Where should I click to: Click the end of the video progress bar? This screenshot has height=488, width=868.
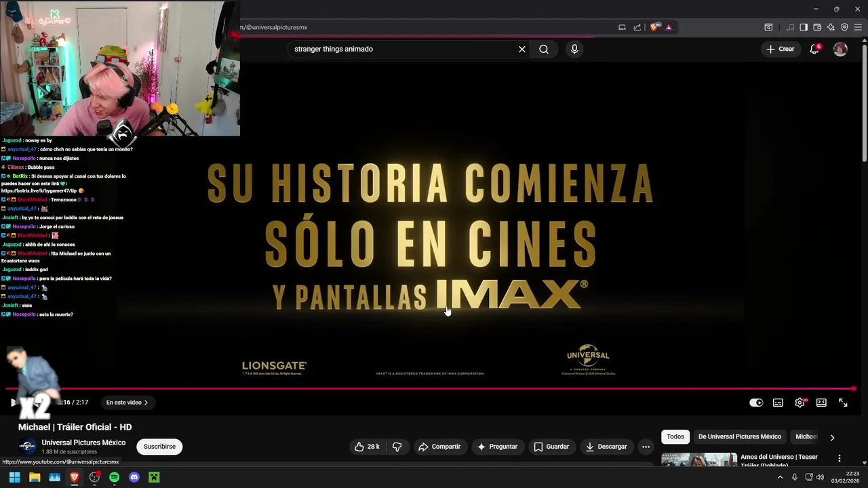point(852,389)
